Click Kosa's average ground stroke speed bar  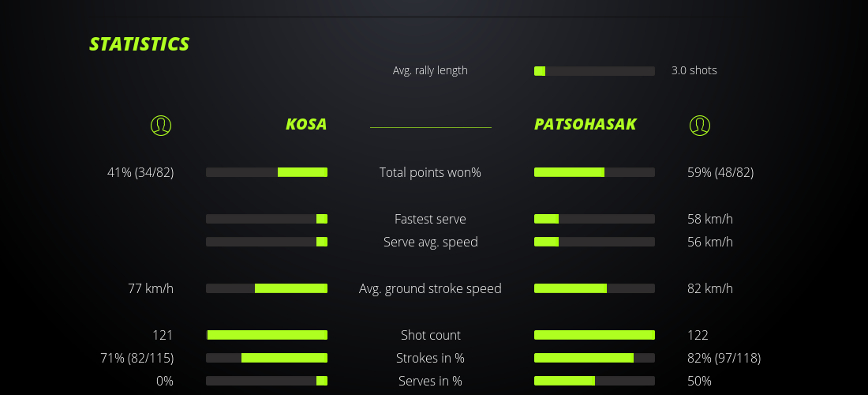coord(267,288)
